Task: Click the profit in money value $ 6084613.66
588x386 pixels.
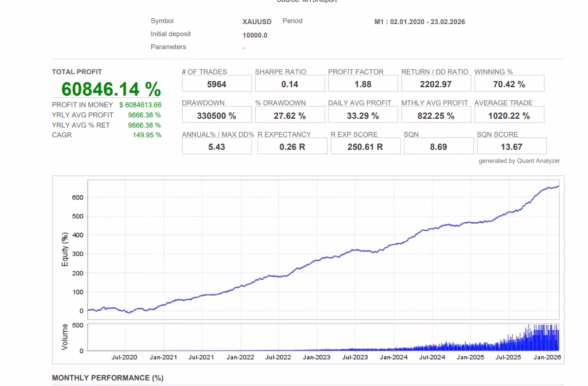Action: 141,105
